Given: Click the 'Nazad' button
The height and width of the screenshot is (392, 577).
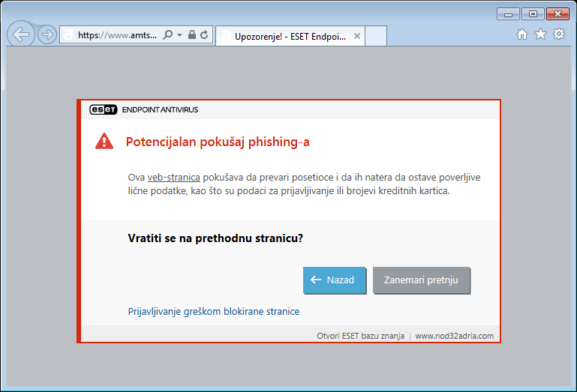Looking at the screenshot, I should point(334,280).
